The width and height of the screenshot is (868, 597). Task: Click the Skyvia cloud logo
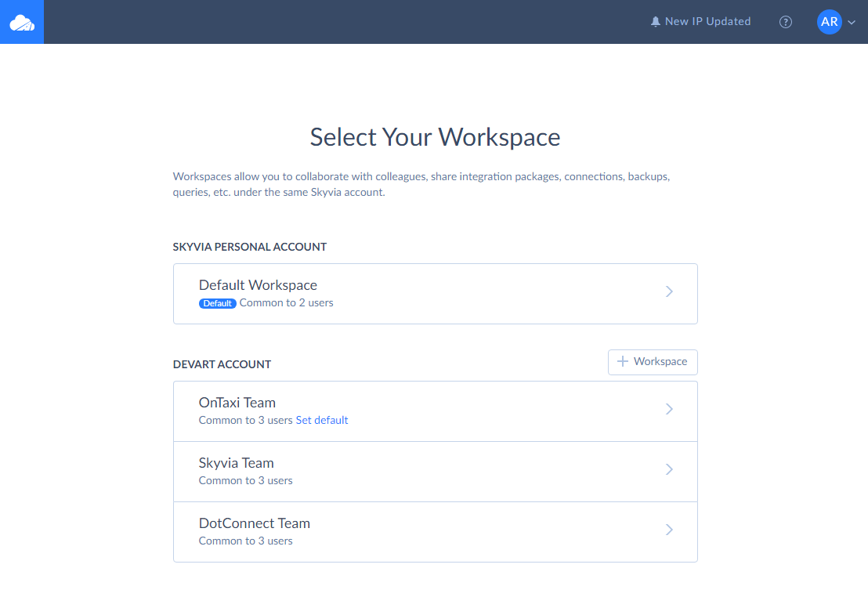tap(22, 22)
